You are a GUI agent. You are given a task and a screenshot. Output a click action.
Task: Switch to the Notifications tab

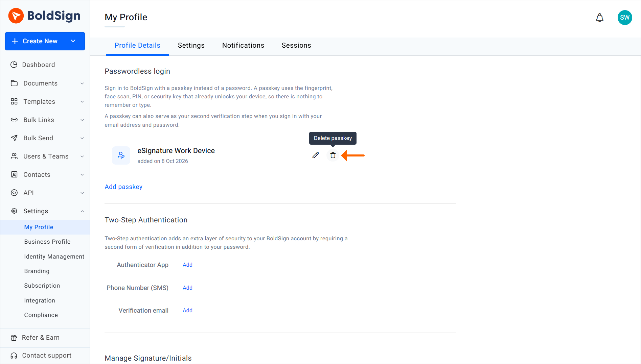click(243, 45)
